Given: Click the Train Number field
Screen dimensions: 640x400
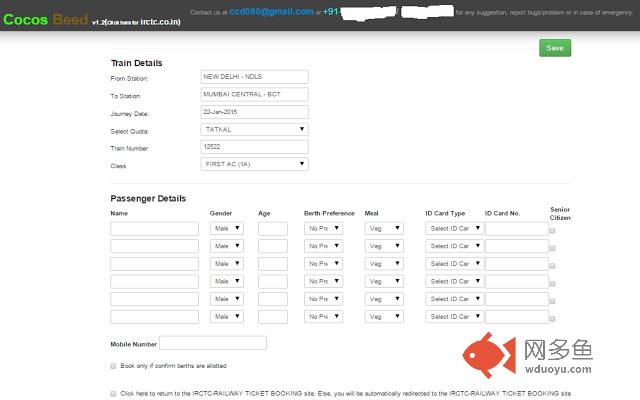Looking at the screenshot, I should pyautogui.click(x=254, y=147).
